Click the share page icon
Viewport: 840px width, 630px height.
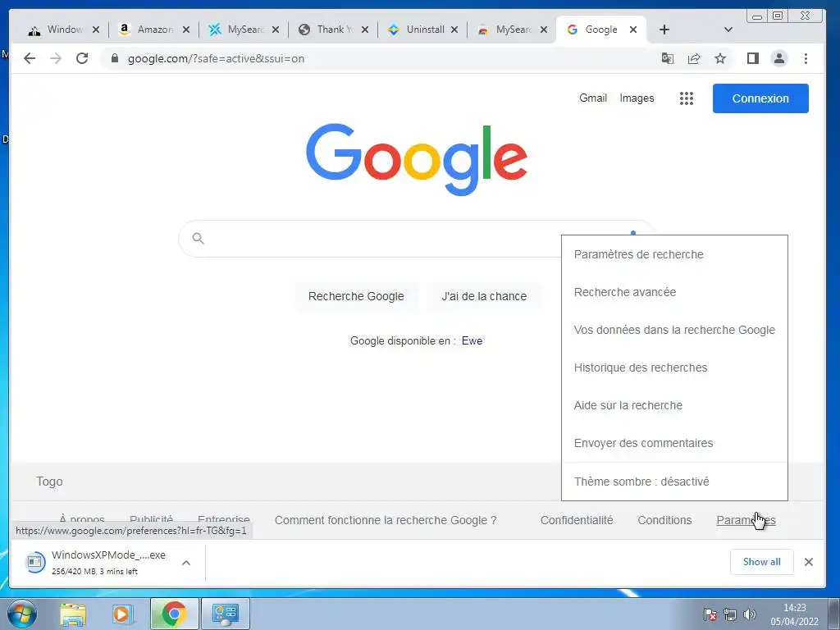(694, 58)
